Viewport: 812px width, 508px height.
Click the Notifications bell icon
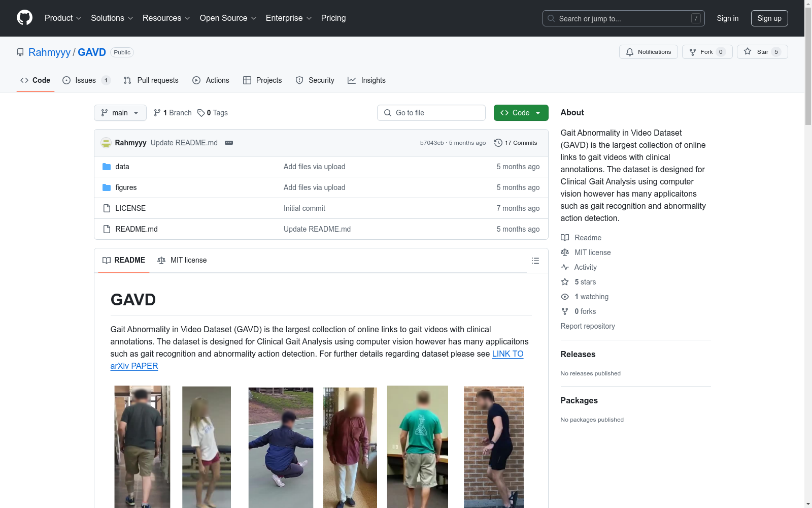click(630, 52)
